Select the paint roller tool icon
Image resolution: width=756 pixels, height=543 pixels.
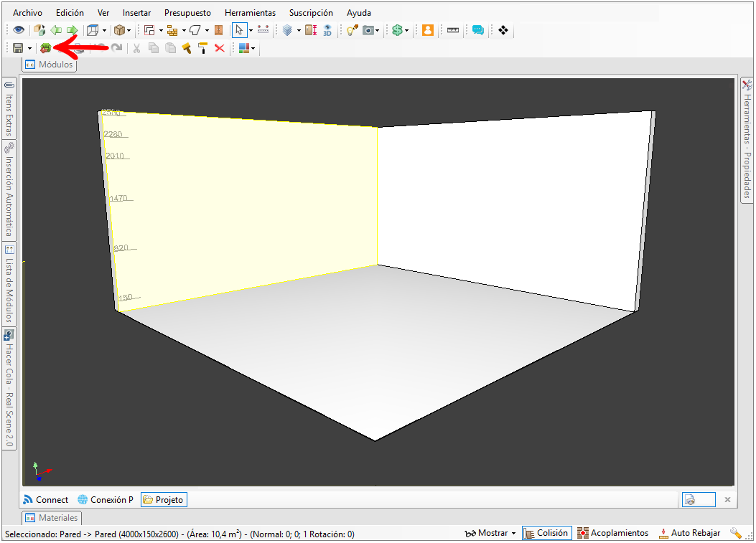[x=203, y=48]
